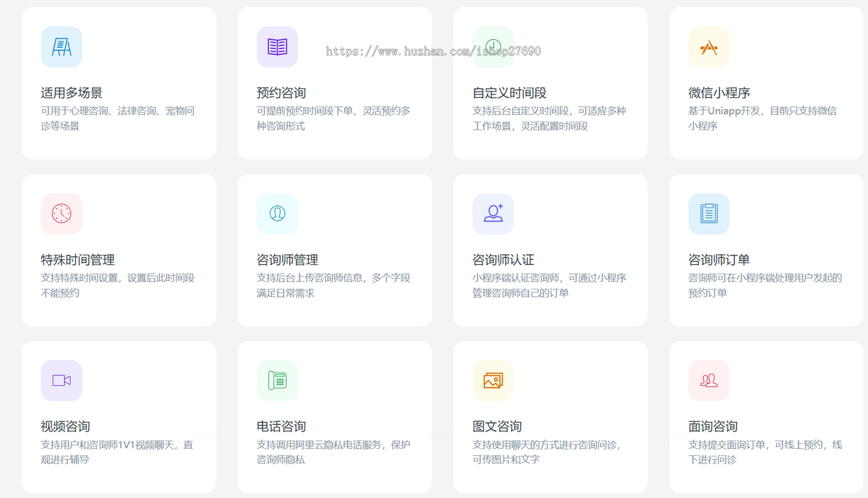Select the 适用多场景 heading

[72, 93]
